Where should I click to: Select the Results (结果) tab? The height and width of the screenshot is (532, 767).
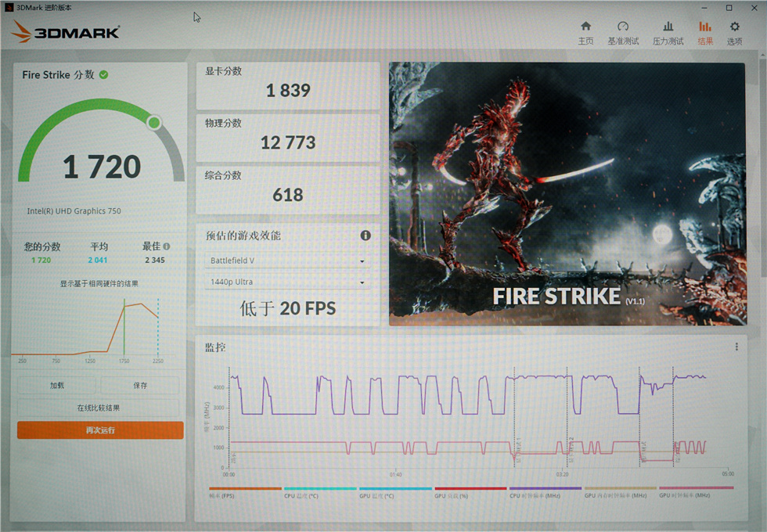tap(705, 33)
